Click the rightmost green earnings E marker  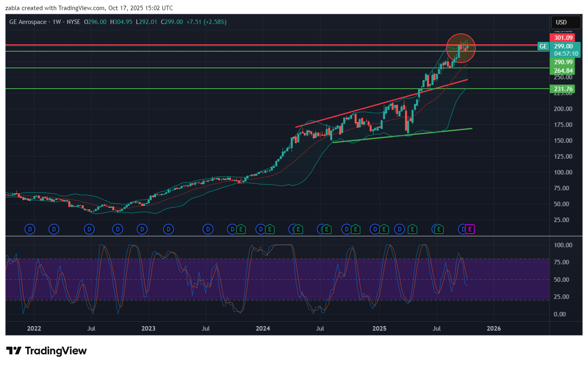(x=438, y=229)
